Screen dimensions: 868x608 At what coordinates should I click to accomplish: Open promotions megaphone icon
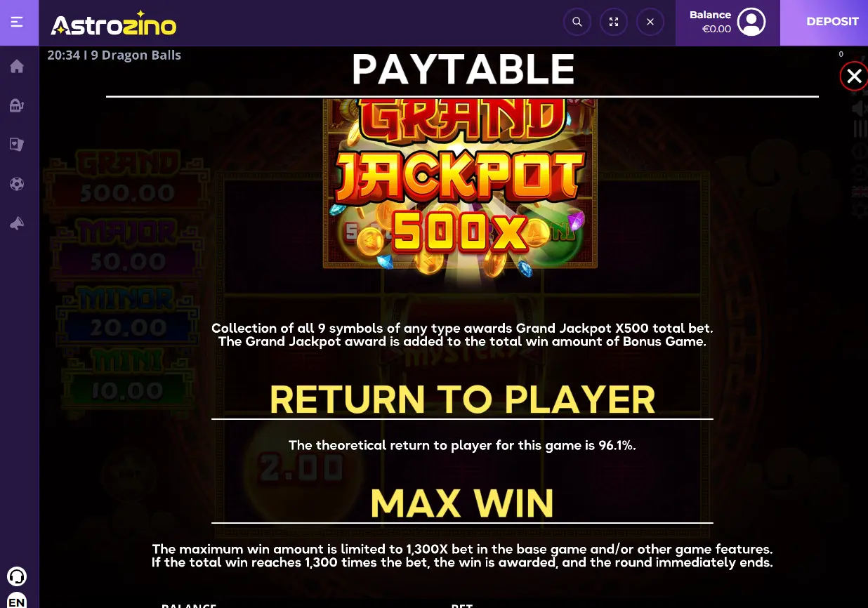[17, 223]
